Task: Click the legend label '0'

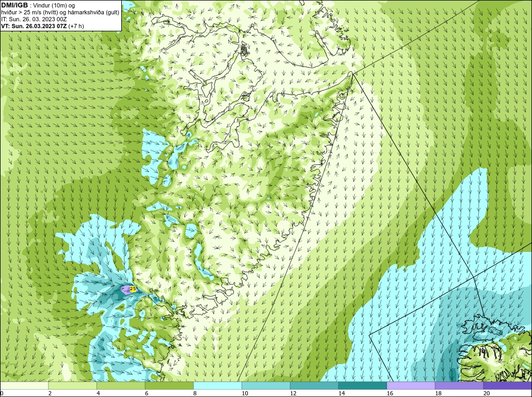Action: (2, 393)
